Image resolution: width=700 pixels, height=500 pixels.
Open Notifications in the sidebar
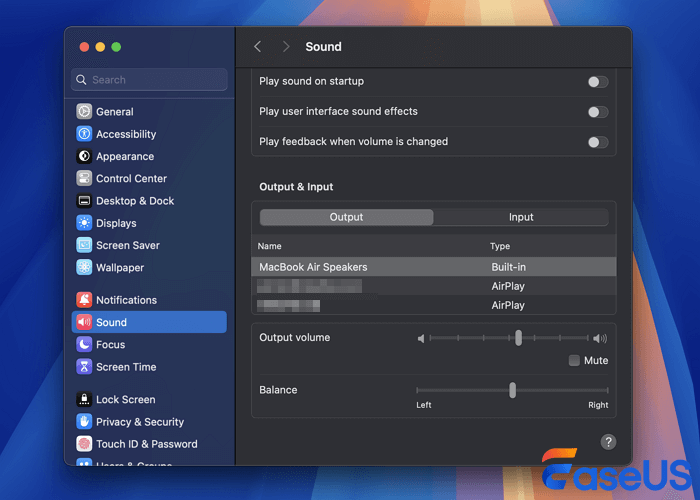(x=149, y=300)
